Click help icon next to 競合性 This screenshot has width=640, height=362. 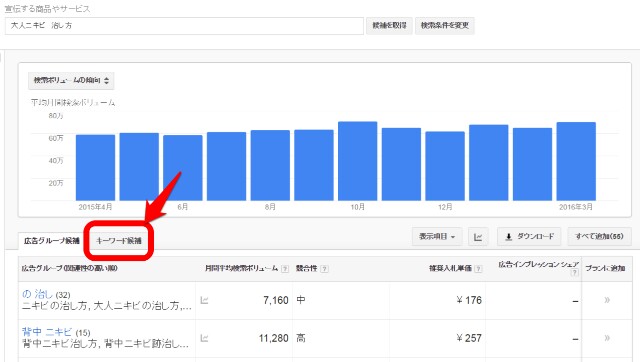(x=324, y=269)
